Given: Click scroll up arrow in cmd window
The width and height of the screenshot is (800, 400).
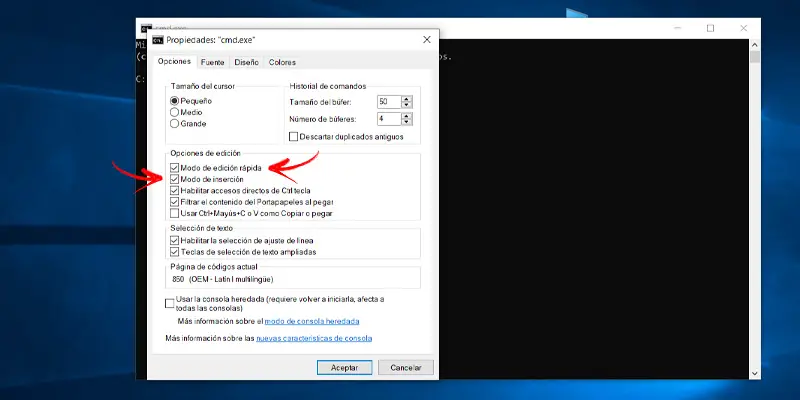Looking at the screenshot, I should click(x=755, y=45).
